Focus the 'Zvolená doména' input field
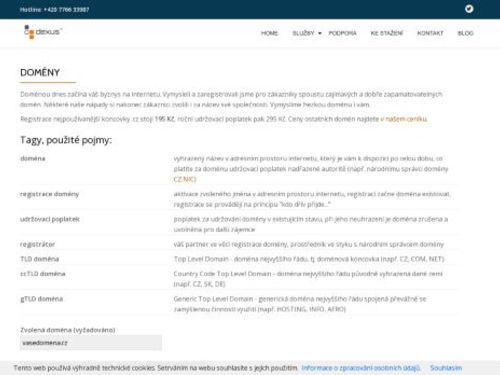500x375 pixels. 91,343
